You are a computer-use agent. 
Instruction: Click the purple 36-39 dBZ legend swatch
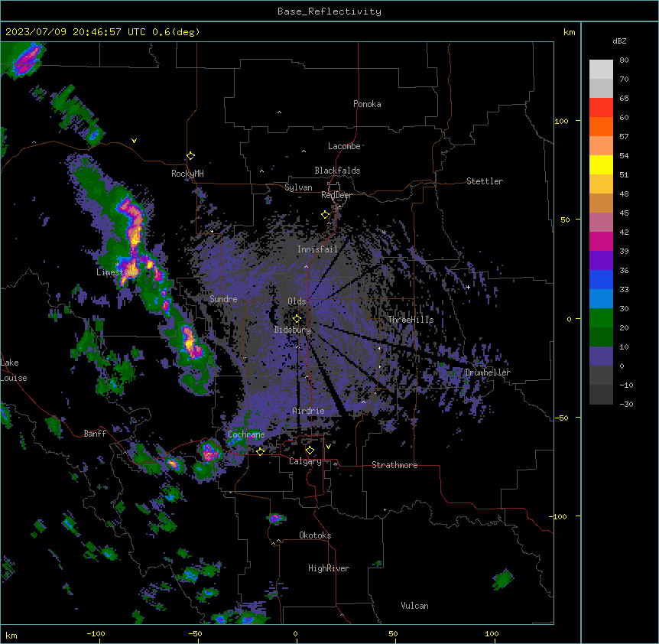601,260
